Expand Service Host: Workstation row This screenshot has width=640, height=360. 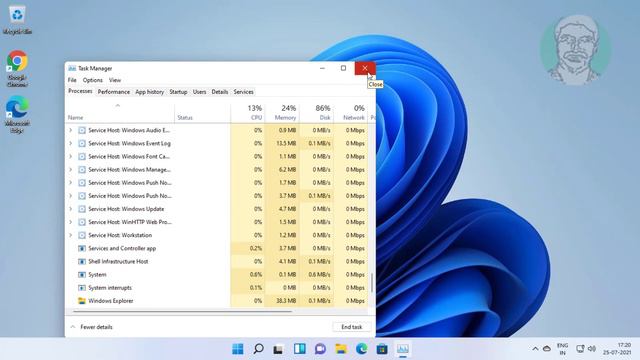point(71,235)
